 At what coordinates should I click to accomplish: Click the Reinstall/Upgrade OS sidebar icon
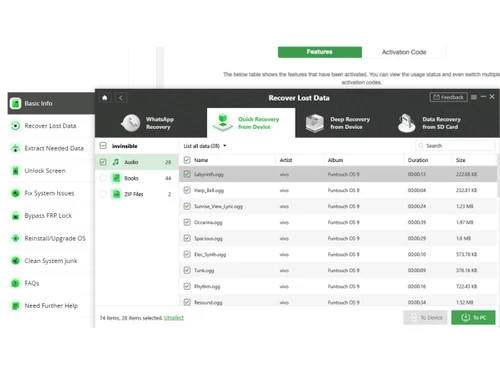click(15, 238)
